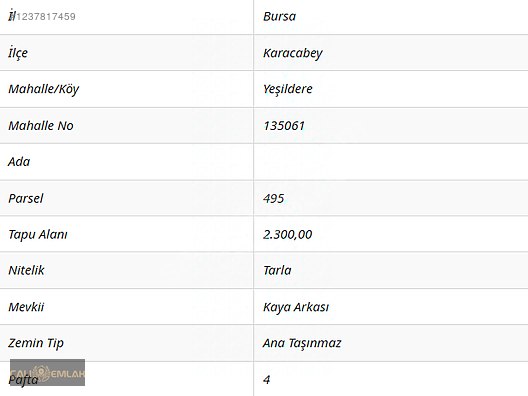Click the listing number 1237817459 text
Image resolution: width=528 pixels, height=396 pixels.
tap(46, 16)
